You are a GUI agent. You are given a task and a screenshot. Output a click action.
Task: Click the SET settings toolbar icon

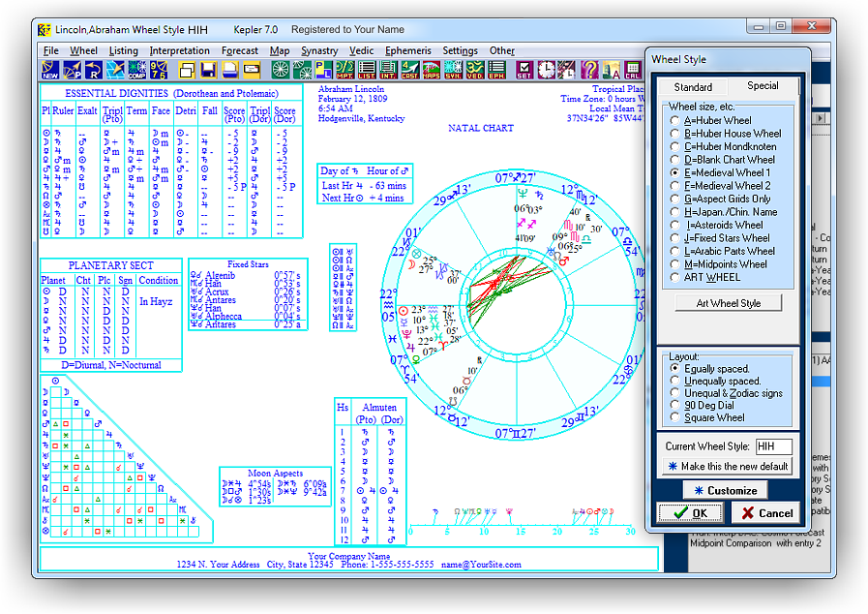coord(524,70)
